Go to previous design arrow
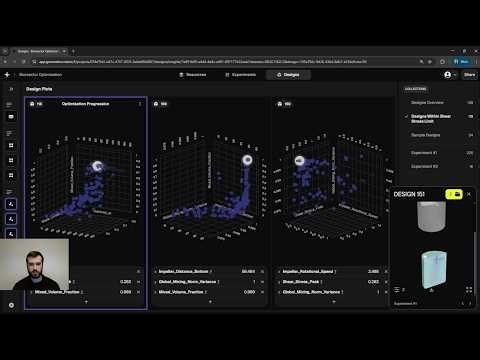The width and height of the screenshot is (480, 360). click(x=463, y=304)
